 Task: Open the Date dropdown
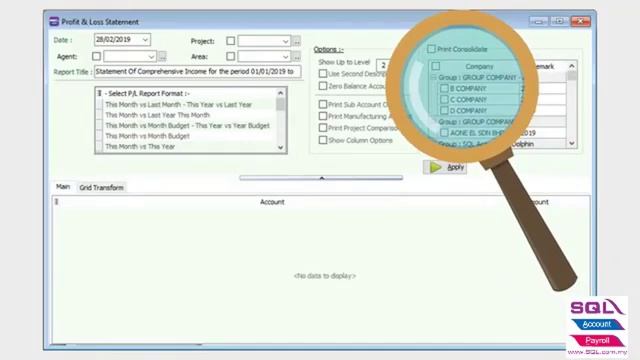tap(145, 40)
